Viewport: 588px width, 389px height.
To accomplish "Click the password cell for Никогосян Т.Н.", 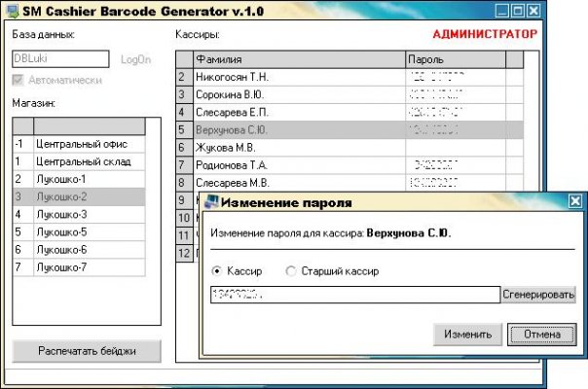I will pos(456,77).
